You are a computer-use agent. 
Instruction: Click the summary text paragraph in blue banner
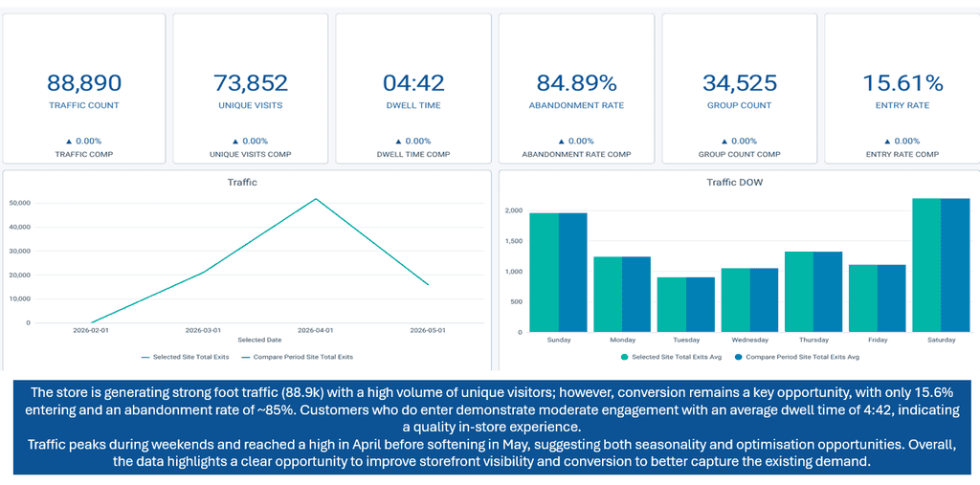click(491, 428)
